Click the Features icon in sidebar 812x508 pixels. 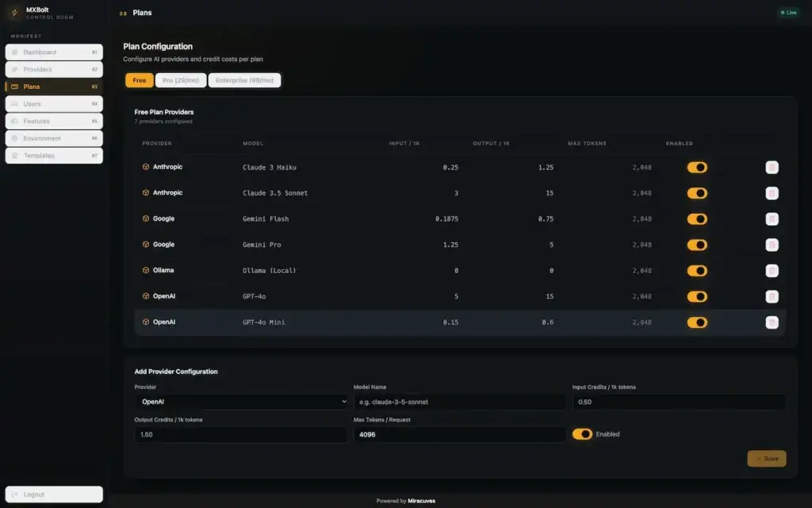coord(14,121)
